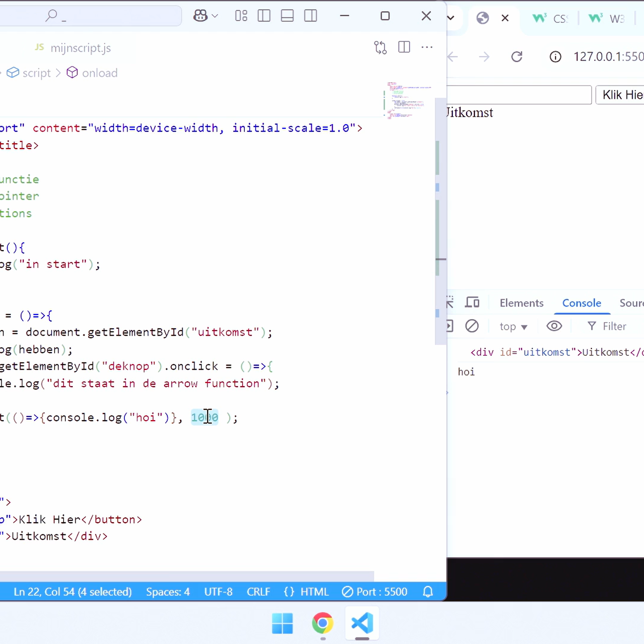644x644 pixels.
Task: Open the Customize Layout icon
Action: (x=241, y=16)
